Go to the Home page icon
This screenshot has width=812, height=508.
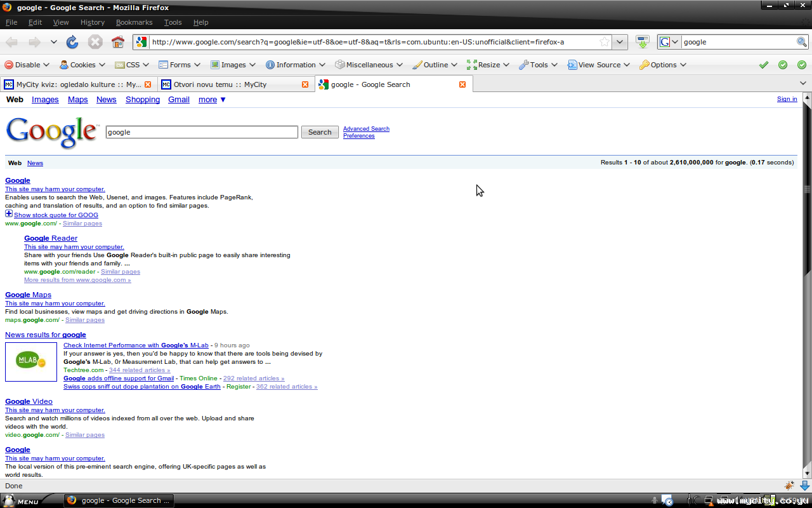[118, 42]
